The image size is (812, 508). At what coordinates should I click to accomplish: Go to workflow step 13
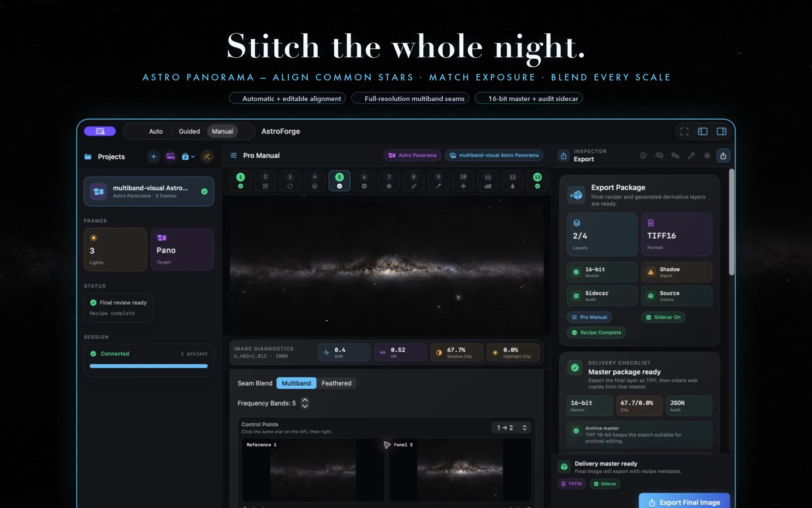pos(537,181)
